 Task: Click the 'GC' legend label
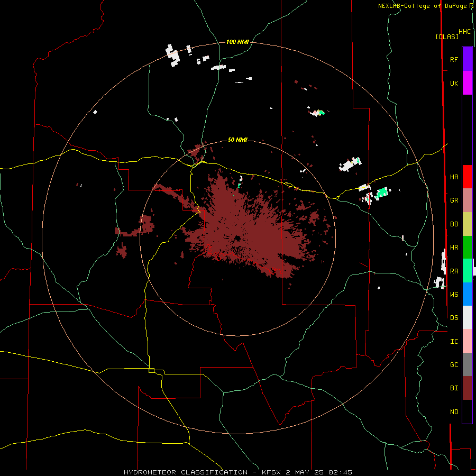454,365
